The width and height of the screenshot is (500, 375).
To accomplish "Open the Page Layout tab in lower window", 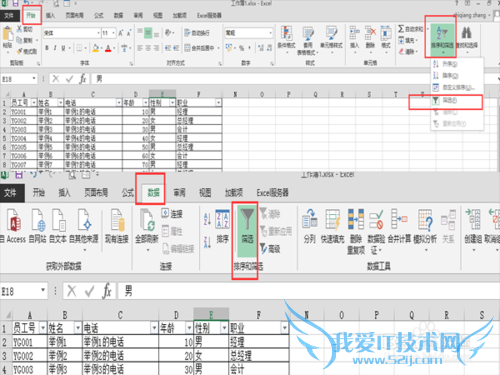I will point(96,192).
